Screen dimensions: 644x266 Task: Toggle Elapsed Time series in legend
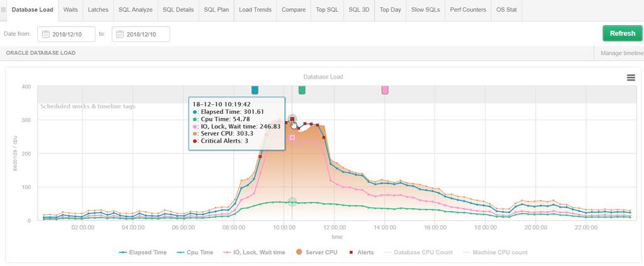pos(143,252)
